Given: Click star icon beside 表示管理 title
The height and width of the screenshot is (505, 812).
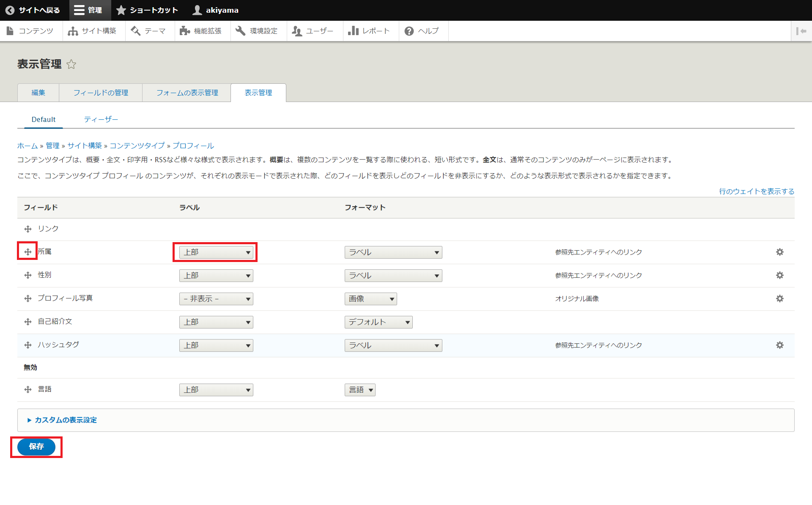Looking at the screenshot, I should pyautogui.click(x=71, y=64).
